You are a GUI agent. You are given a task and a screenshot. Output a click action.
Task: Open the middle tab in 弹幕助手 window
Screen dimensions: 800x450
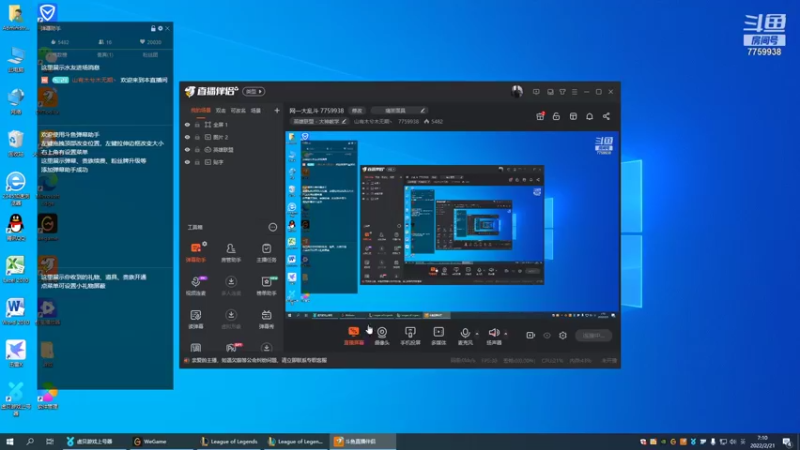[x=105, y=55]
